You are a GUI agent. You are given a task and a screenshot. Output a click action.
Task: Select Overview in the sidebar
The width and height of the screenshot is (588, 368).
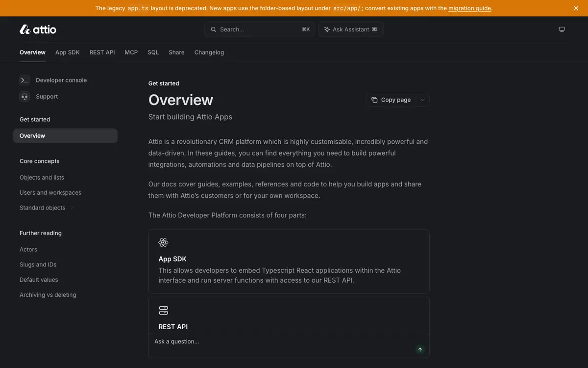tap(65, 136)
